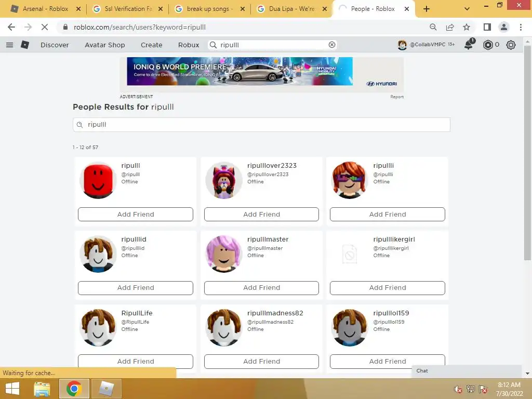Add ripulll as a friend
The width and height of the screenshot is (532, 399).
[136, 214]
